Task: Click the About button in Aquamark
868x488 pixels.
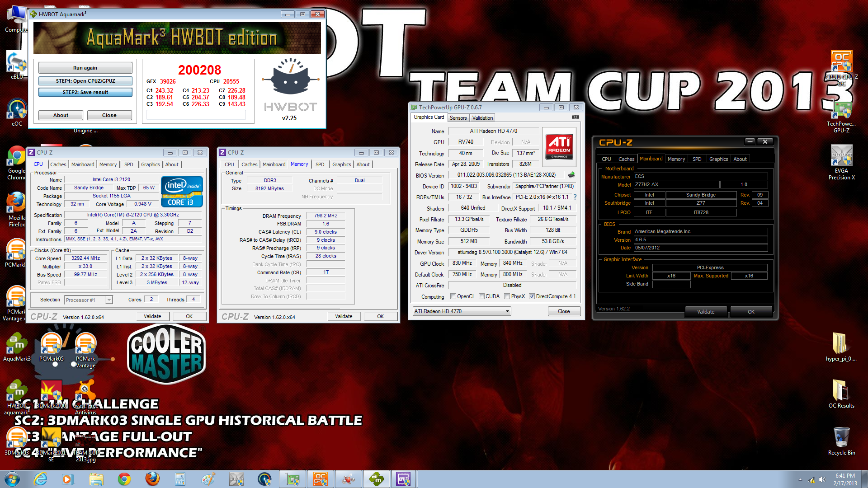Action: tap(61, 115)
